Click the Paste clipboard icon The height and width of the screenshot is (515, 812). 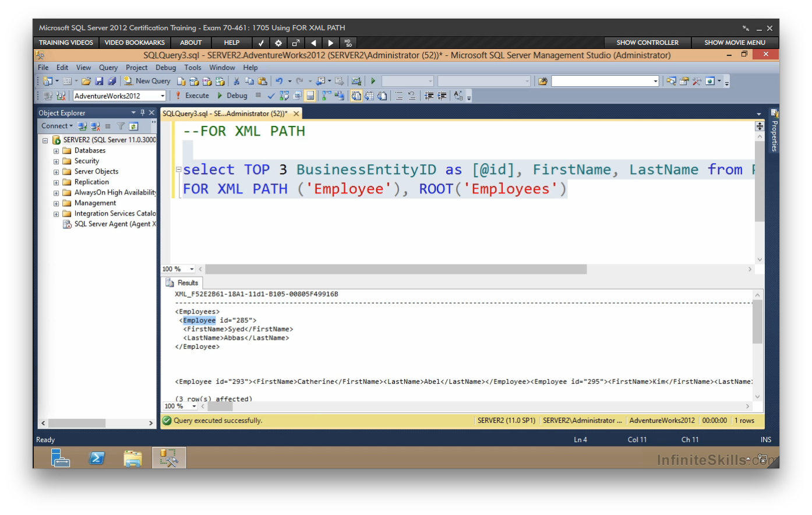coord(262,81)
